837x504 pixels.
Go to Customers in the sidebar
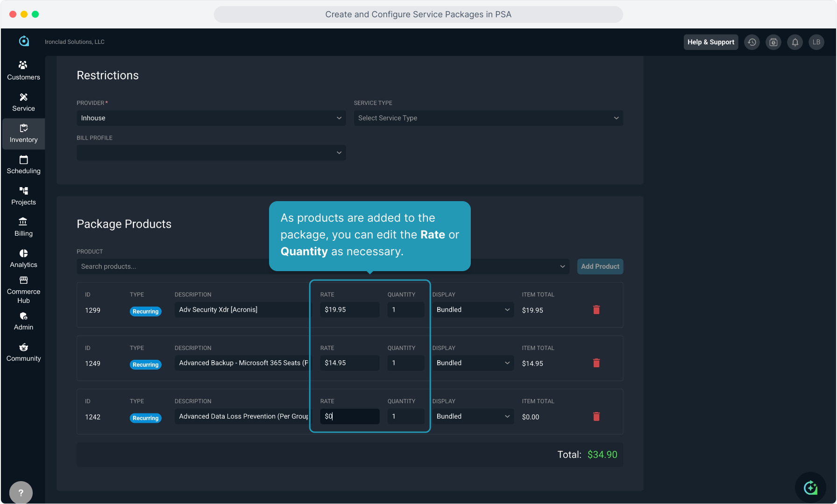[x=23, y=70]
